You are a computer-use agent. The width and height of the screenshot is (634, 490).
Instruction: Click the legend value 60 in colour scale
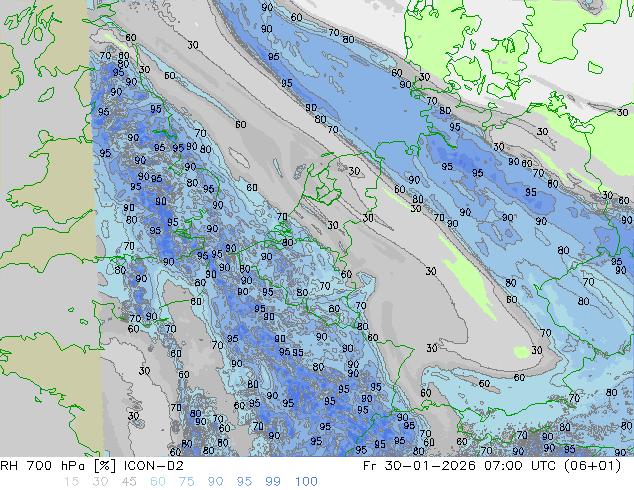[x=158, y=482]
